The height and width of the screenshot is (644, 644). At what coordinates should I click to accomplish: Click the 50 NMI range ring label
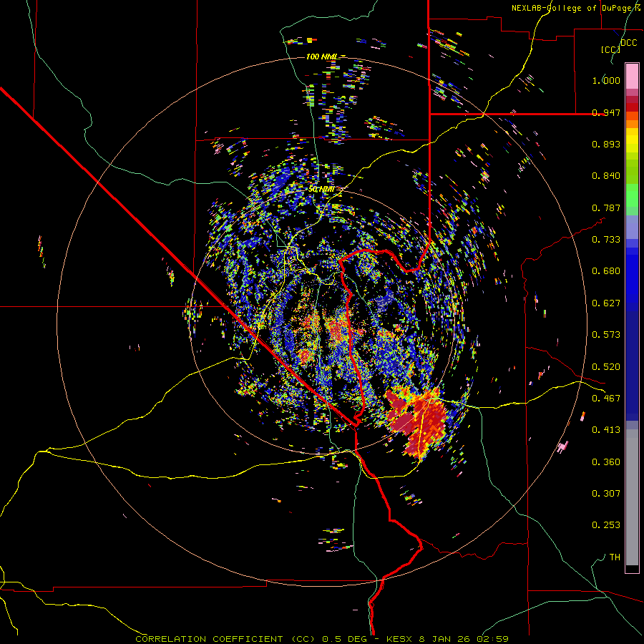click(321, 190)
